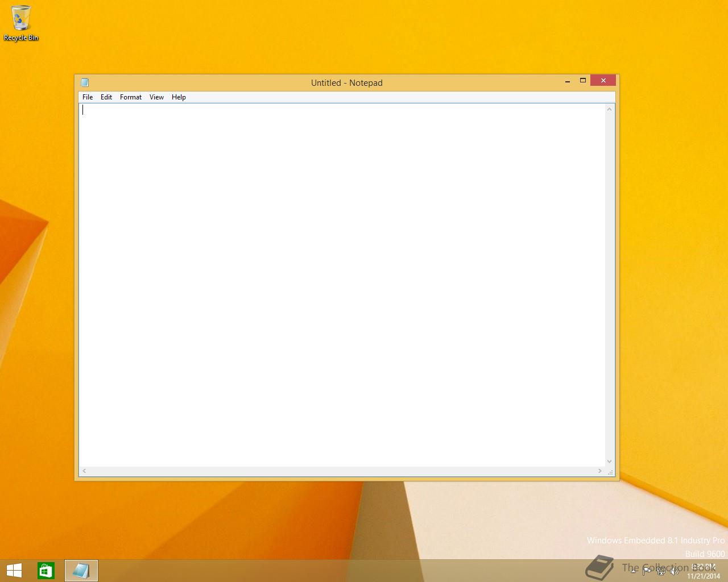This screenshot has height=582, width=728.
Task: Click the vertical scrollbar down arrow
Action: [x=610, y=462]
